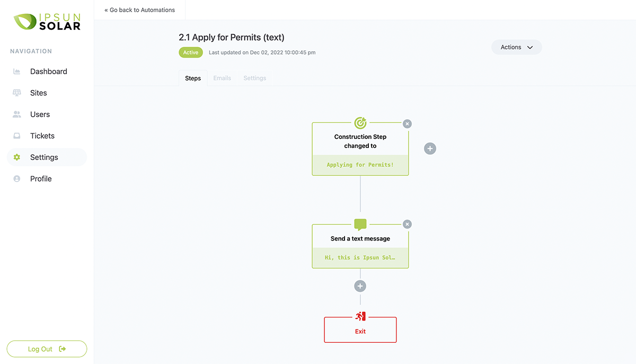Image resolution: width=636 pixels, height=364 pixels.
Task: Click the red Exit running-man icon
Action: [x=360, y=316]
